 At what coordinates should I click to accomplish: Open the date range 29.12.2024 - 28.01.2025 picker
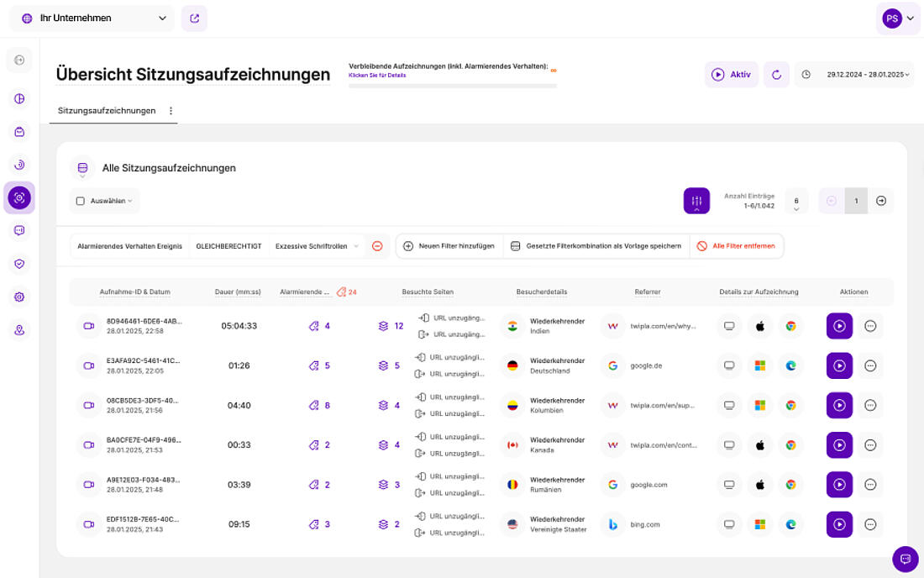coord(855,75)
